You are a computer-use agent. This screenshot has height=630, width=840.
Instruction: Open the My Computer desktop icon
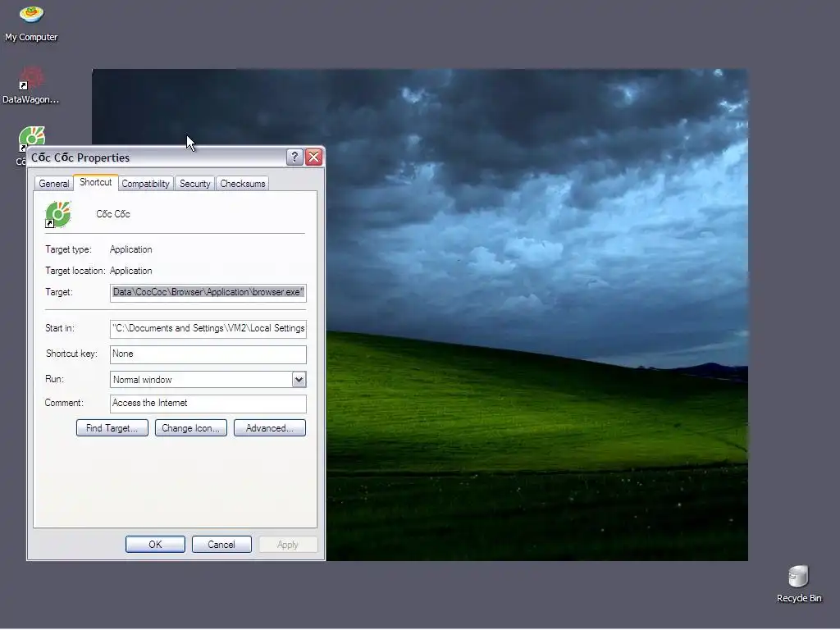[31, 23]
